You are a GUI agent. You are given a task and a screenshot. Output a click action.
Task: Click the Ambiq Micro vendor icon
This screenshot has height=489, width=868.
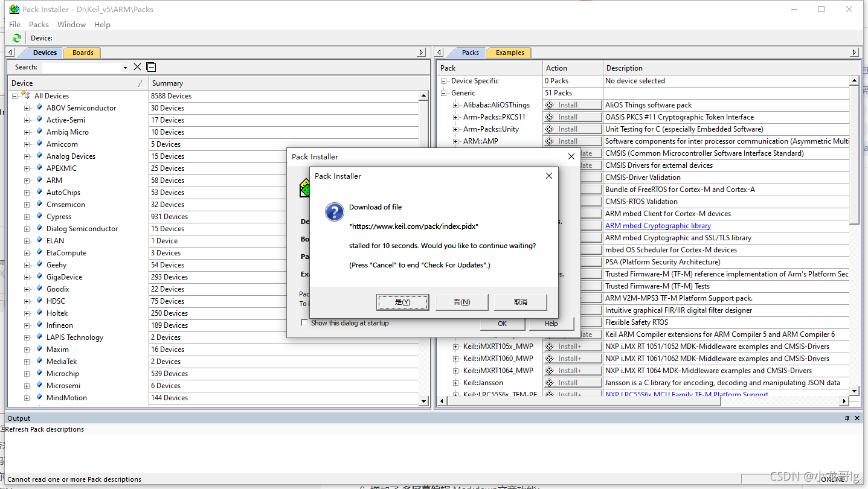[x=40, y=132]
